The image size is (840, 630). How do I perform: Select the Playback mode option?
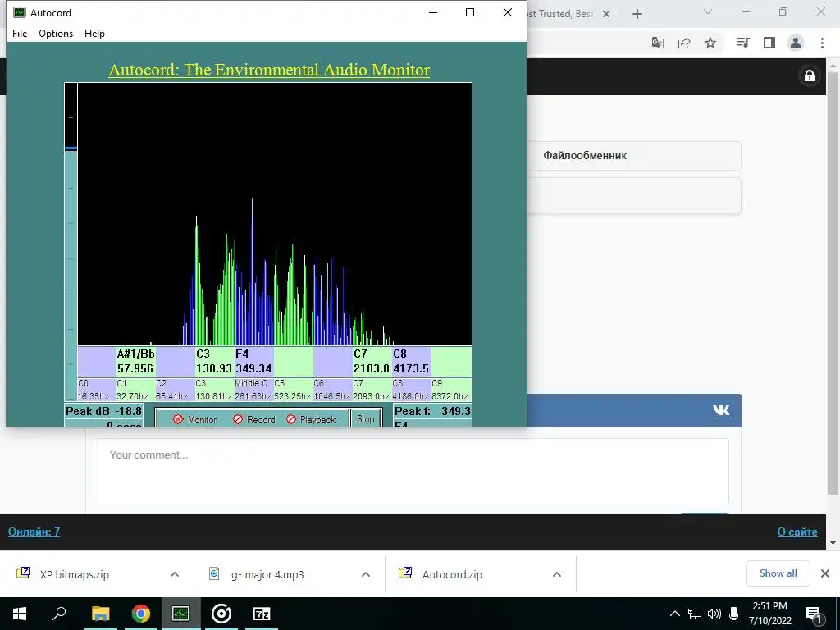click(311, 419)
